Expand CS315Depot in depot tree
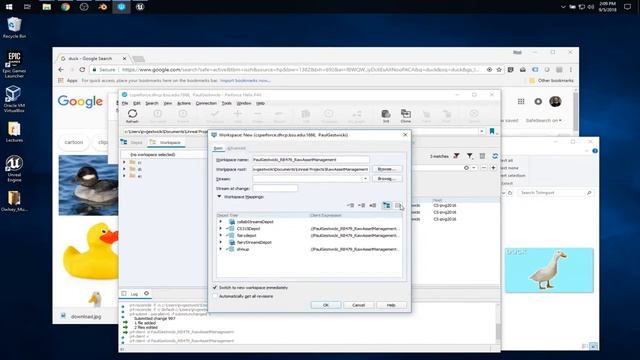This screenshot has width=640, height=360. coord(221,229)
